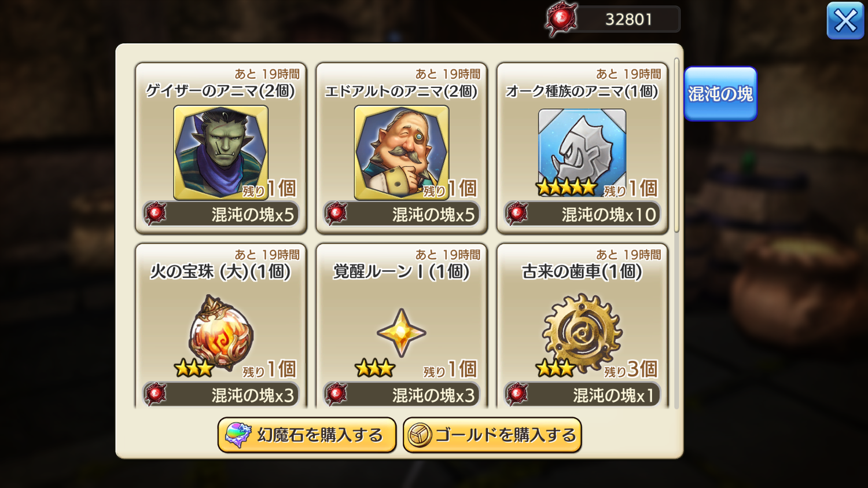This screenshot has height=488, width=868.
Task: Purchase 覚醒ルーン I for 混沌の塊x3
Action: (x=402, y=395)
